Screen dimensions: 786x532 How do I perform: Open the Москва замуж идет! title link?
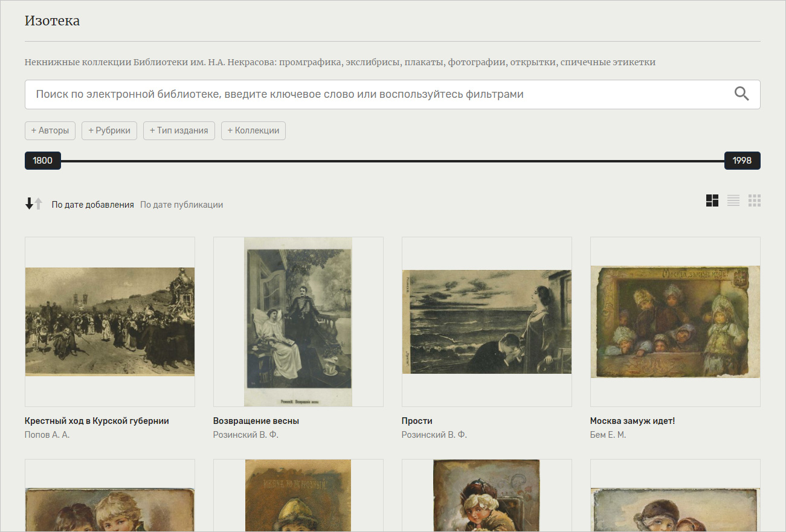coord(632,421)
